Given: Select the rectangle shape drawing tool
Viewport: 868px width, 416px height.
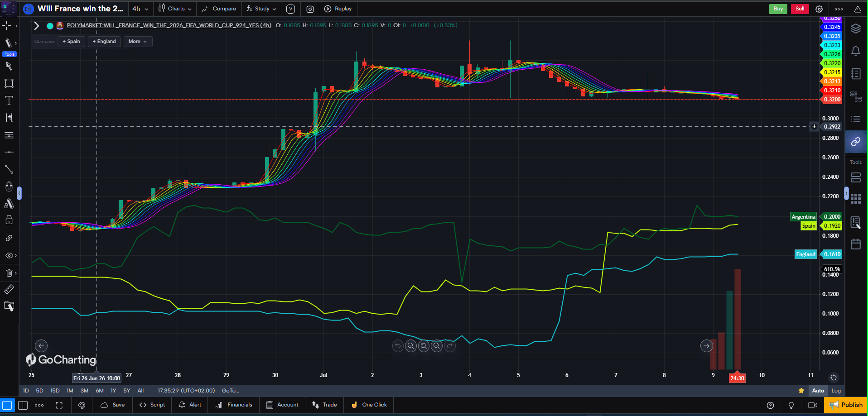Looking at the screenshot, I should point(9,83).
